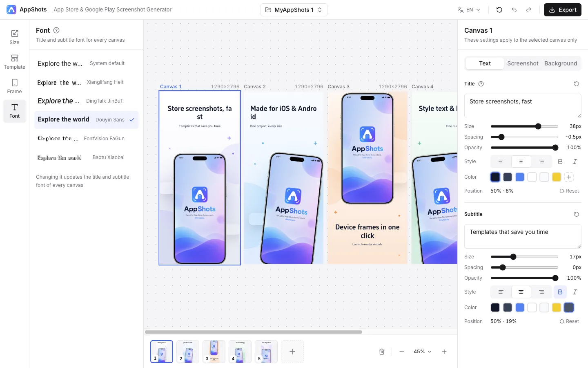Toggle bold for the Subtitle
The height and width of the screenshot is (368, 588).
coord(560,292)
